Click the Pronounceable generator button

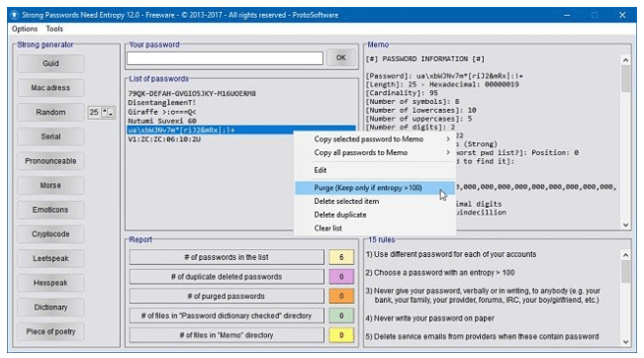[50, 161]
